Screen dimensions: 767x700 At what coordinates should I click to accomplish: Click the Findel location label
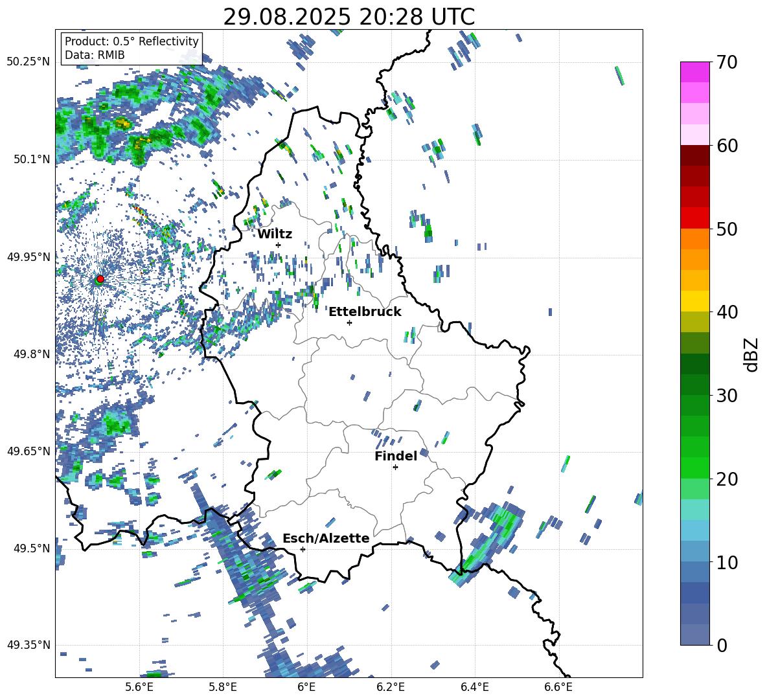(x=396, y=456)
